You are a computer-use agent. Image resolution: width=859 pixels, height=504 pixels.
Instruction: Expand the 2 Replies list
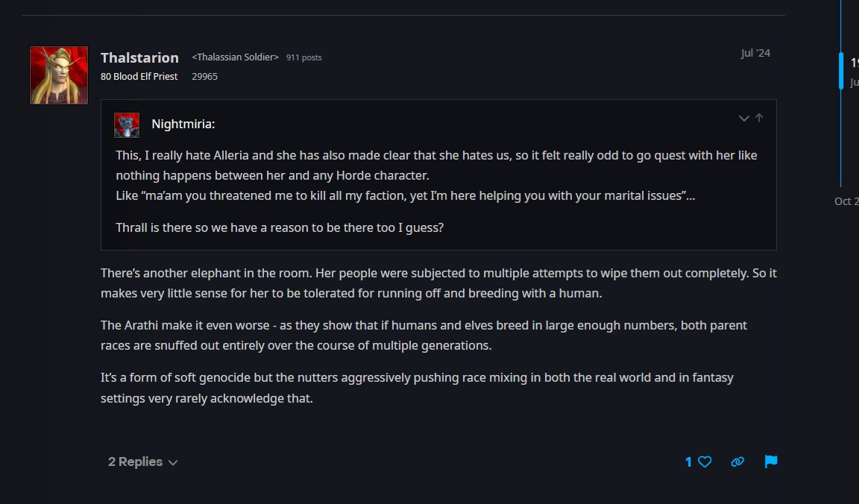click(143, 462)
